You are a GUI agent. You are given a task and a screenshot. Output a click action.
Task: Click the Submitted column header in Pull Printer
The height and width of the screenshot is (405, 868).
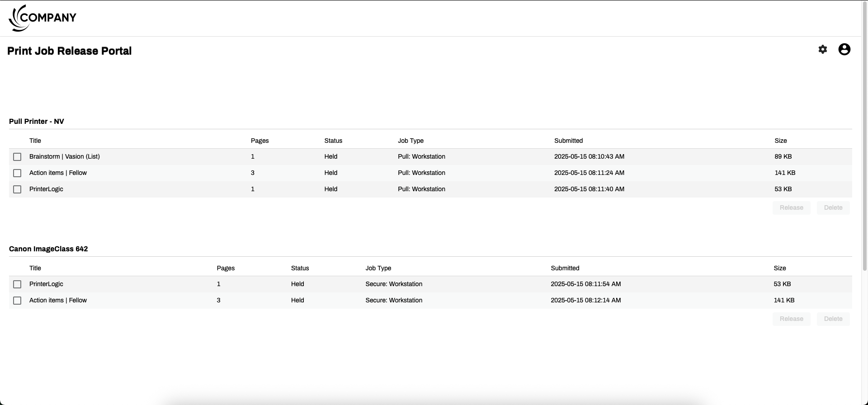click(568, 141)
